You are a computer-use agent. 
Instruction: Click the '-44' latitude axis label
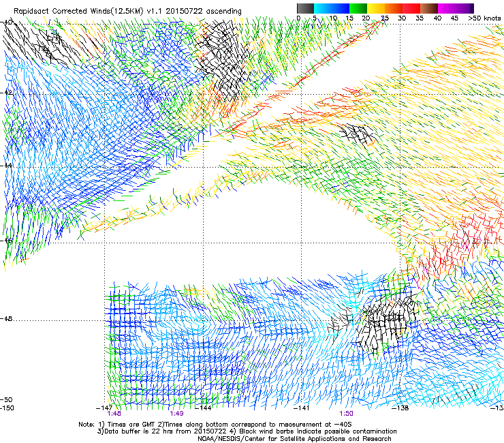pos(6,166)
